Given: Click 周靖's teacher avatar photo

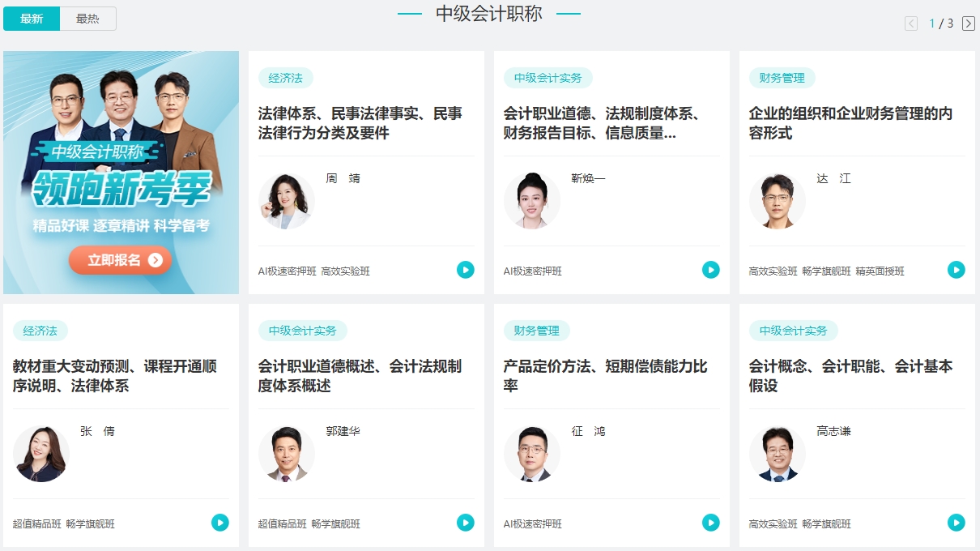Looking at the screenshot, I should 286,200.
